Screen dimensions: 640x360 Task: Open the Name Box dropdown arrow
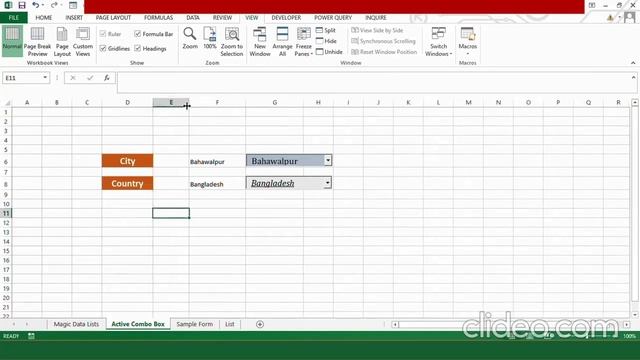point(45,78)
